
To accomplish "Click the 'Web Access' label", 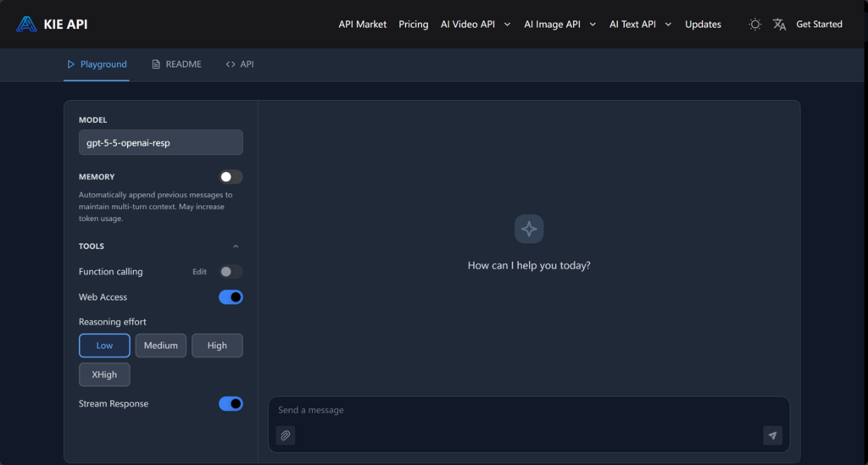I will [103, 297].
